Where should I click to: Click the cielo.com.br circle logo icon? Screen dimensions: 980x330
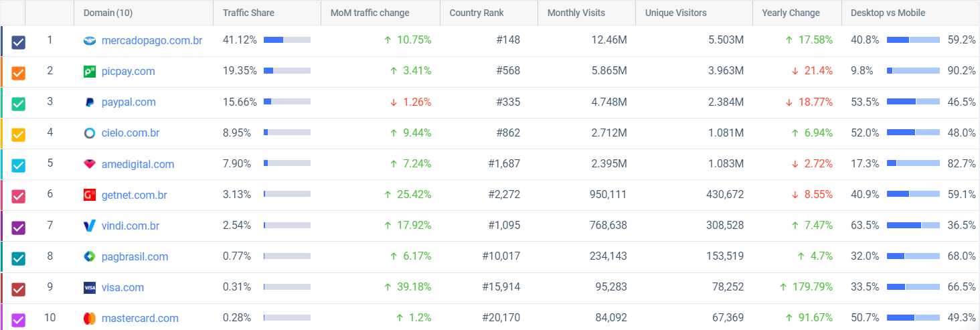(90, 133)
